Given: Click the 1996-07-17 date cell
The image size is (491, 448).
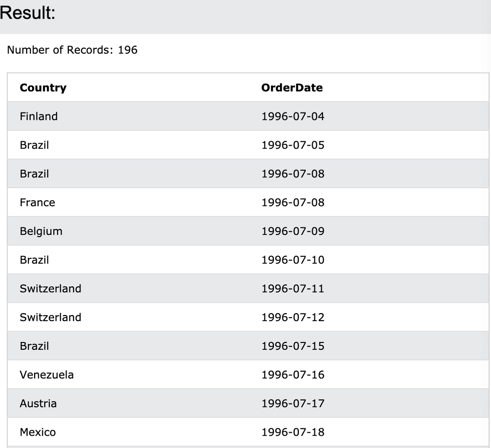Looking at the screenshot, I should pyautogui.click(x=293, y=404).
